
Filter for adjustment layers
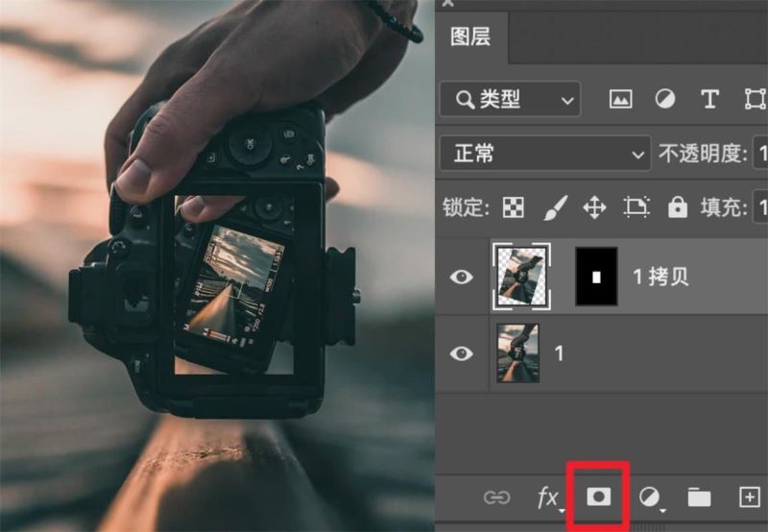pos(664,99)
